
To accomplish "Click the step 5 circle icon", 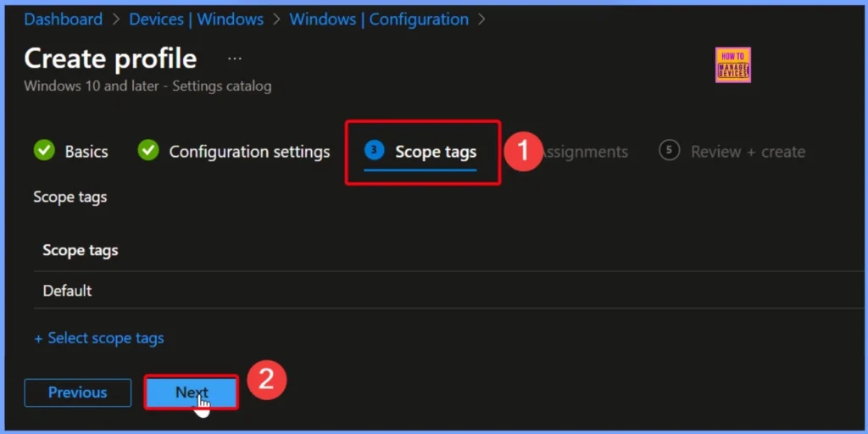I will 669,151.
